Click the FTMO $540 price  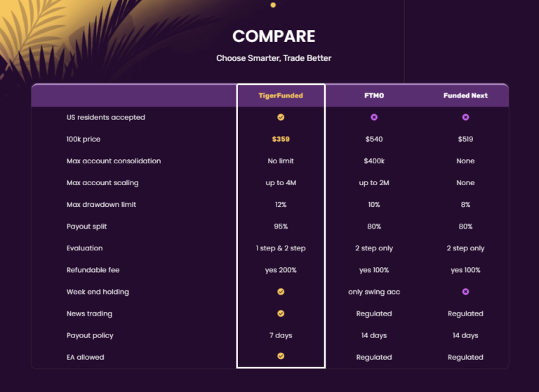pyautogui.click(x=374, y=139)
